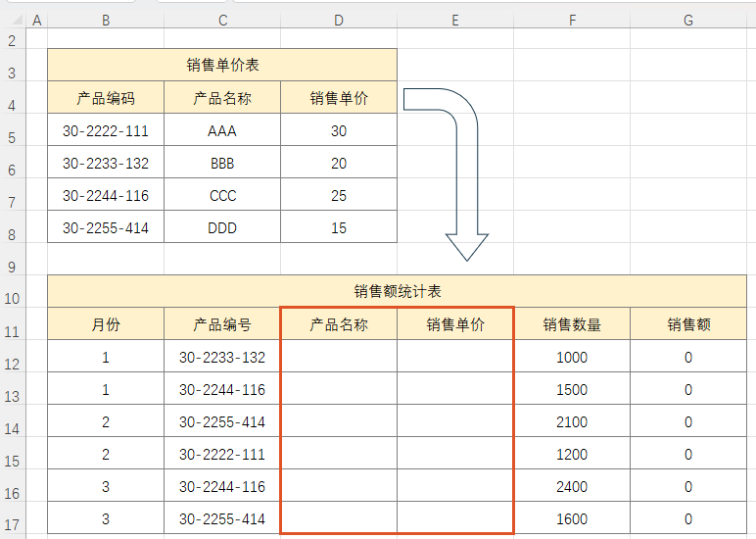Click the DDD product name cell

[222, 227]
